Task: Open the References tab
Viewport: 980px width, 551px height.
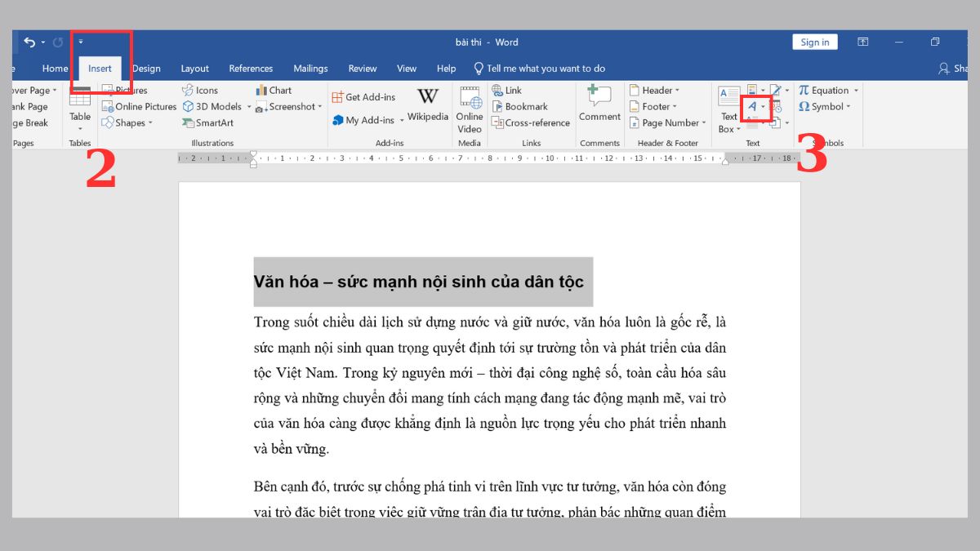Action: pos(251,69)
